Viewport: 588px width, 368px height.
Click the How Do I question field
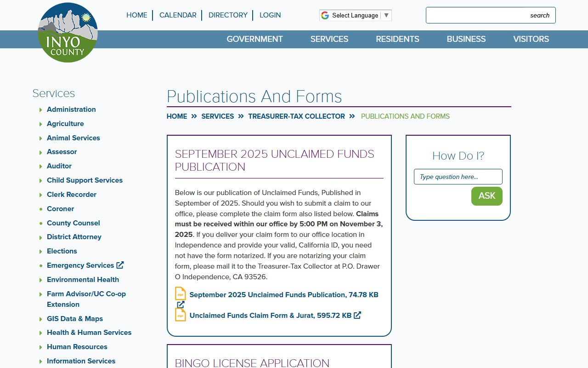click(458, 177)
